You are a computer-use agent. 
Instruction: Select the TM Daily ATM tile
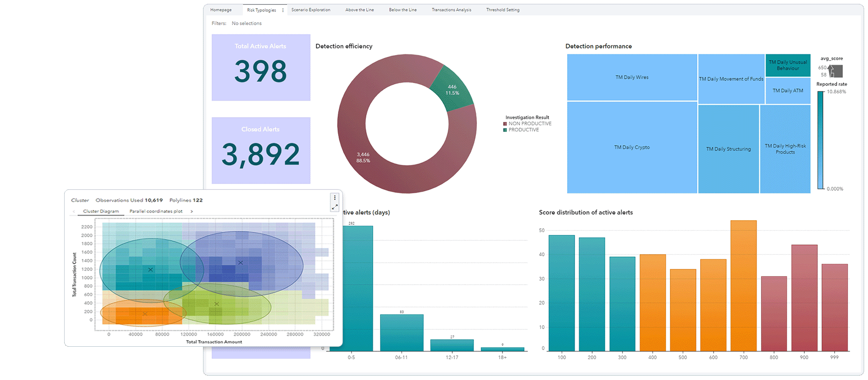pos(788,91)
